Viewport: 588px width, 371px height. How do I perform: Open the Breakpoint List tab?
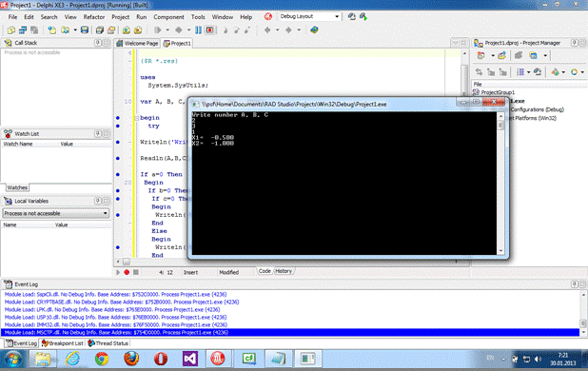click(63, 342)
